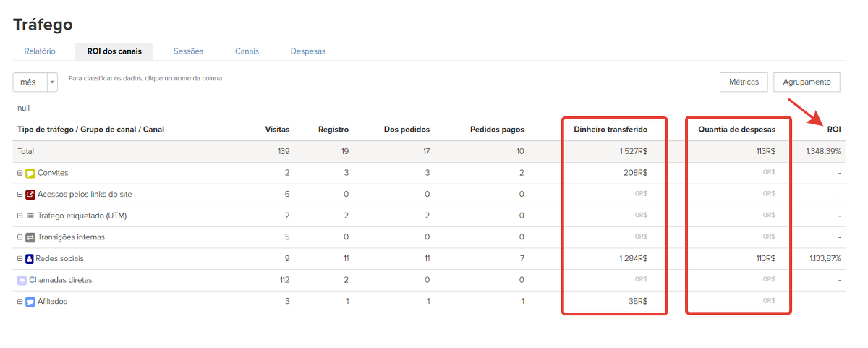Click the Métricas button
Image resolution: width=868 pixels, height=348 pixels.
click(744, 82)
